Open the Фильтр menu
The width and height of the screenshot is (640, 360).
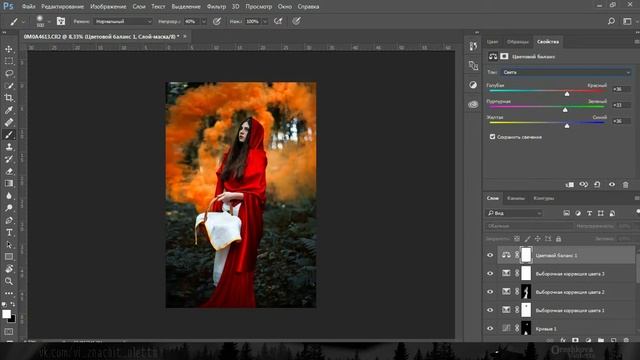pos(216,7)
